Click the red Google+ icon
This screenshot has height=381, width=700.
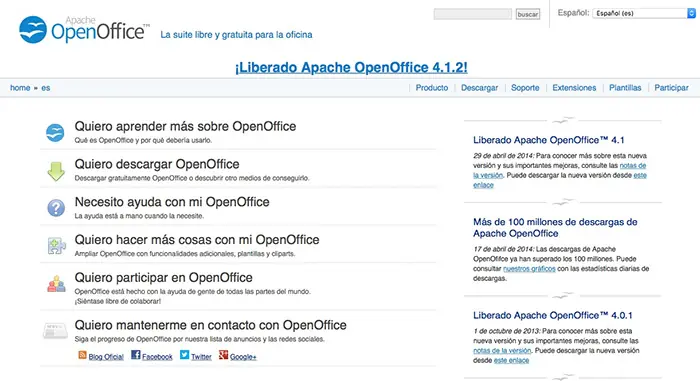click(223, 355)
